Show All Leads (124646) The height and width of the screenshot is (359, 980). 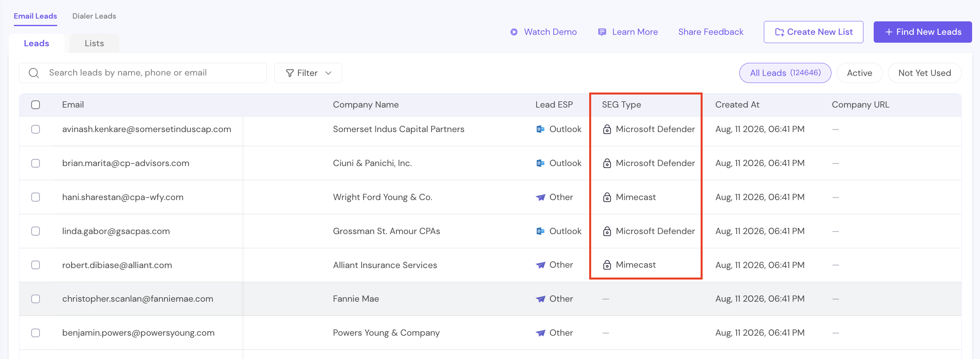click(x=785, y=73)
